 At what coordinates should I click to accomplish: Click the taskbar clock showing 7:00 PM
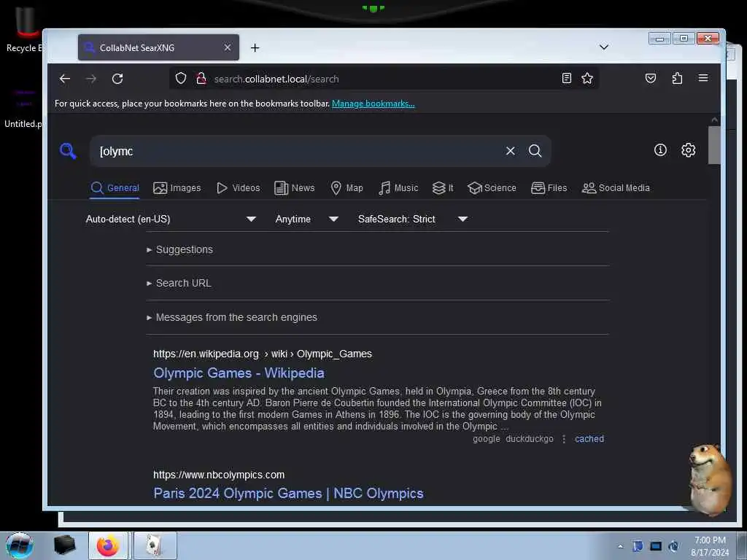pos(709,546)
